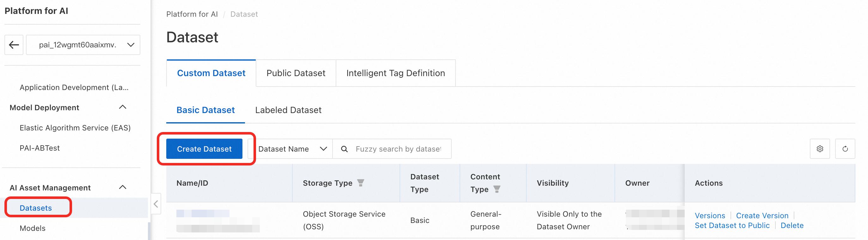Open the Storage Type filter funnel
This screenshot has height=240, width=868.
[361, 183]
